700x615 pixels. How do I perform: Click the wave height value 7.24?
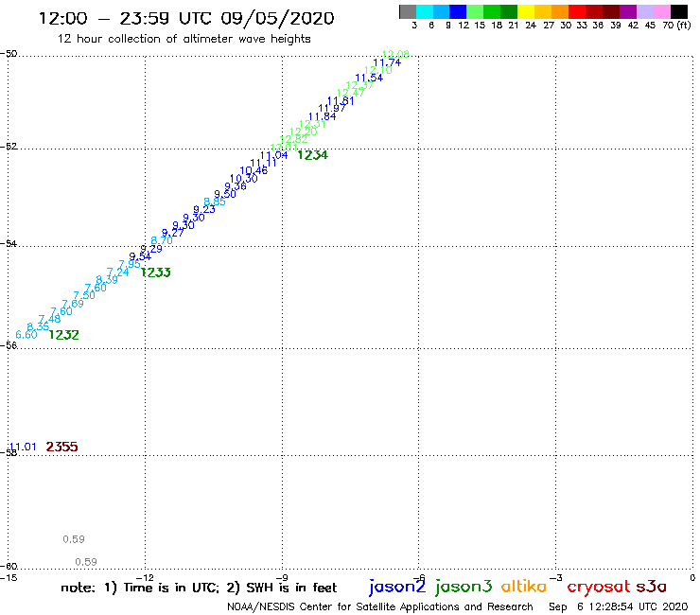pos(118,272)
